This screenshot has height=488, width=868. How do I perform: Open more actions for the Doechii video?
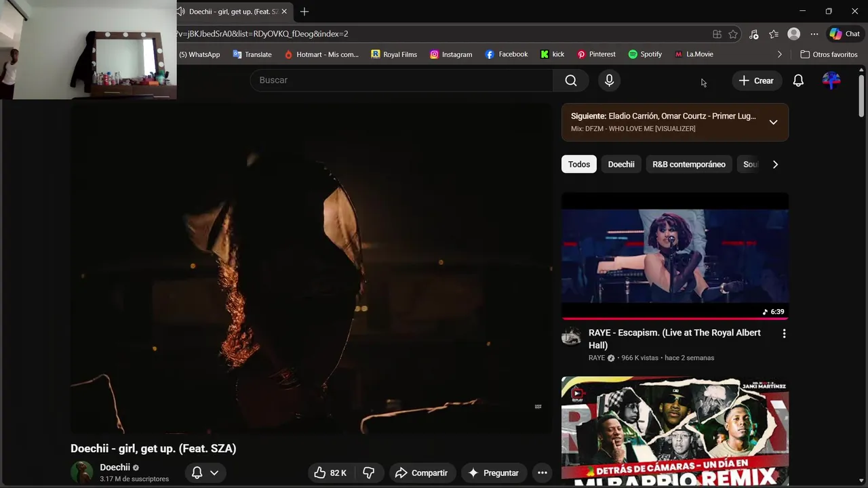542,473
